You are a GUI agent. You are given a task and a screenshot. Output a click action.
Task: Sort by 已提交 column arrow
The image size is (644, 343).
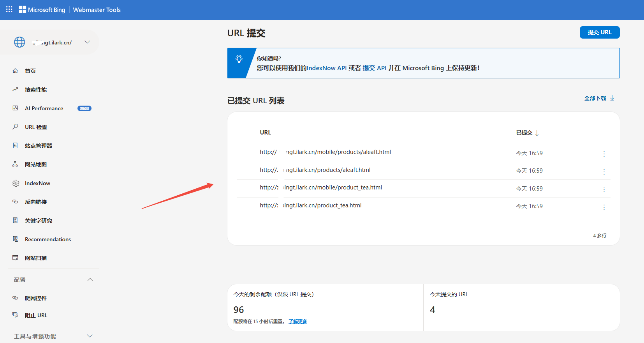pyautogui.click(x=537, y=133)
